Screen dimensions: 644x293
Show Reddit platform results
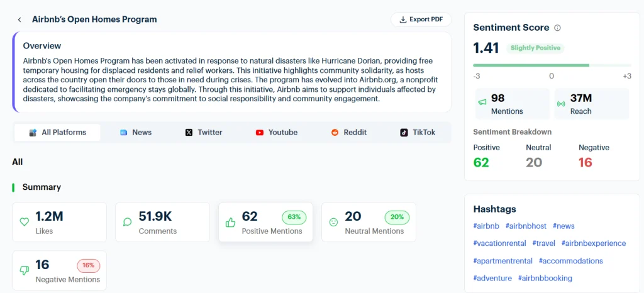(349, 132)
